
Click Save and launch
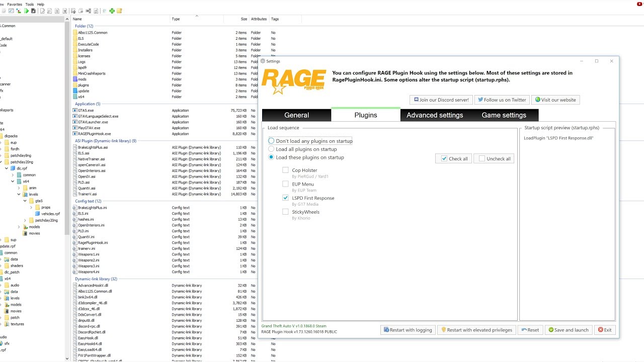tap(568, 330)
